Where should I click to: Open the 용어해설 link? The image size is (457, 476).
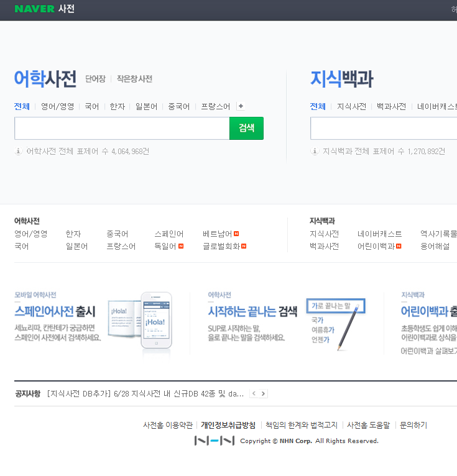[x=435, y=246]
